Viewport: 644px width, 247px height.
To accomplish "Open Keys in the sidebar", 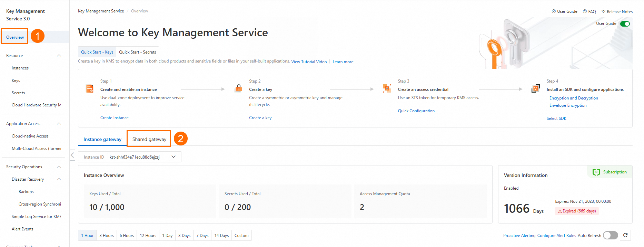I will (x=16, y=80).
